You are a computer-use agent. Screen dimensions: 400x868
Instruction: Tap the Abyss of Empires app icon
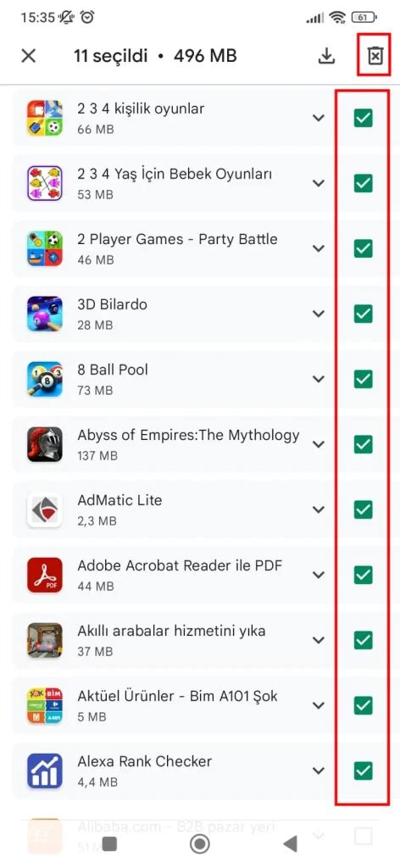coord(44,444)
